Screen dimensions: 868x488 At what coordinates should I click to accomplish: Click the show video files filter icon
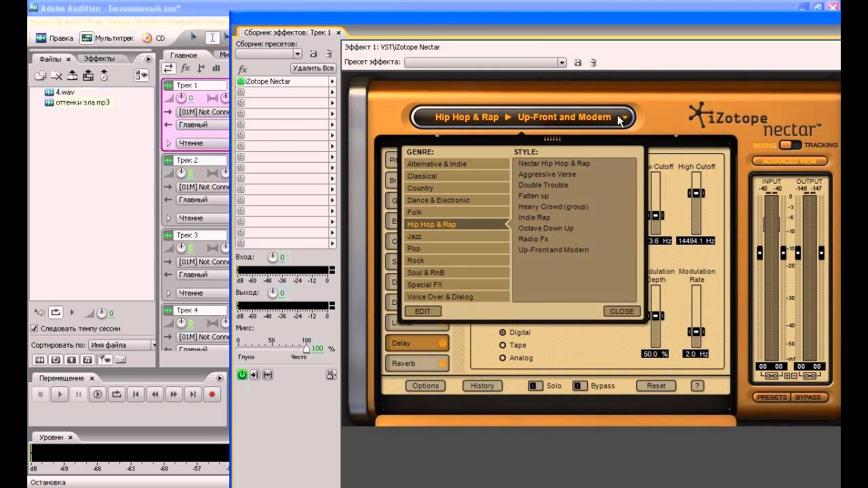pyautogui.click(x=71, y=360)
